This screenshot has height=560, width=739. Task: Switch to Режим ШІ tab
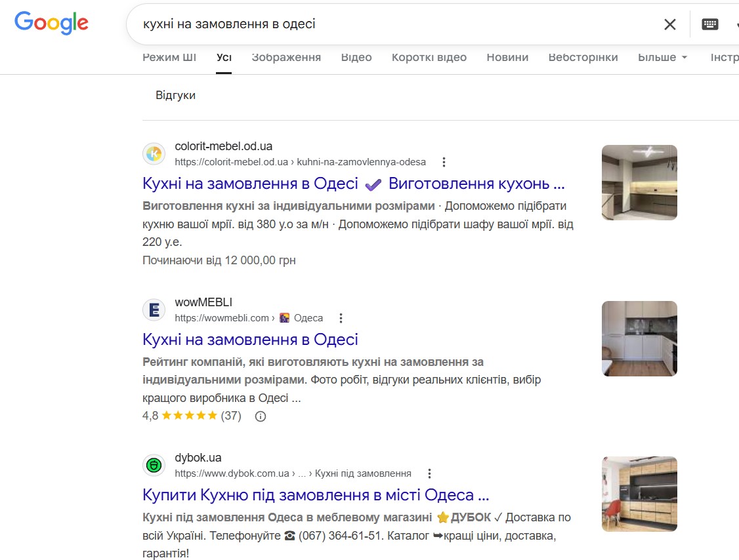[169, 58]
